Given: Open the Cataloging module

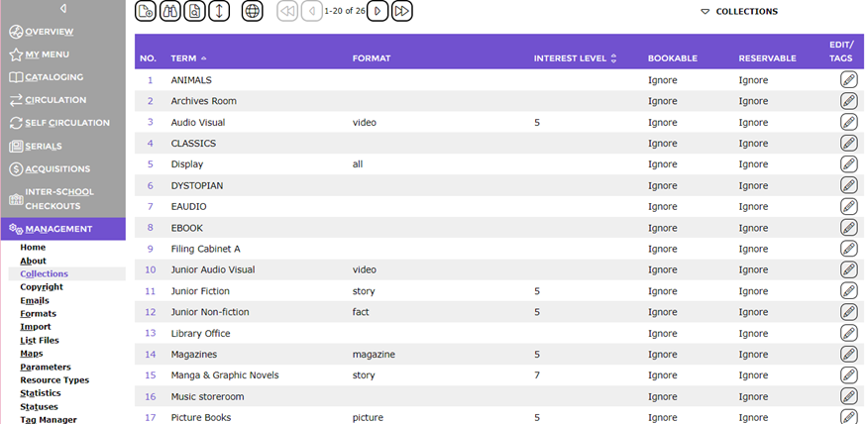Looking at the screenshot, I should (47, 77).
